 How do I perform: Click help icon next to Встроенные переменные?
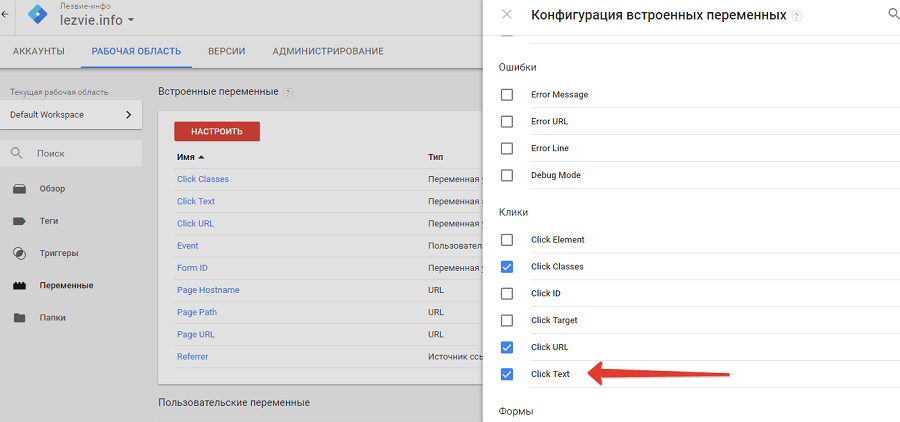[288, 92]
